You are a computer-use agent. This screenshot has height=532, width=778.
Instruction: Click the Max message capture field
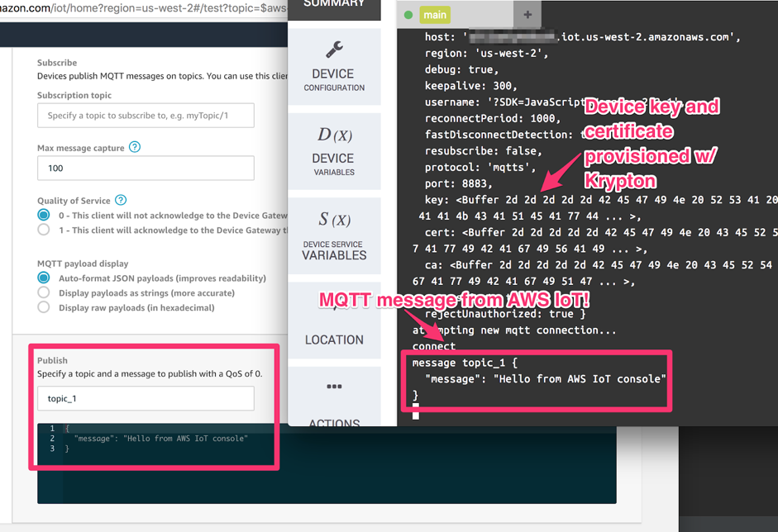tap(146, 168)
